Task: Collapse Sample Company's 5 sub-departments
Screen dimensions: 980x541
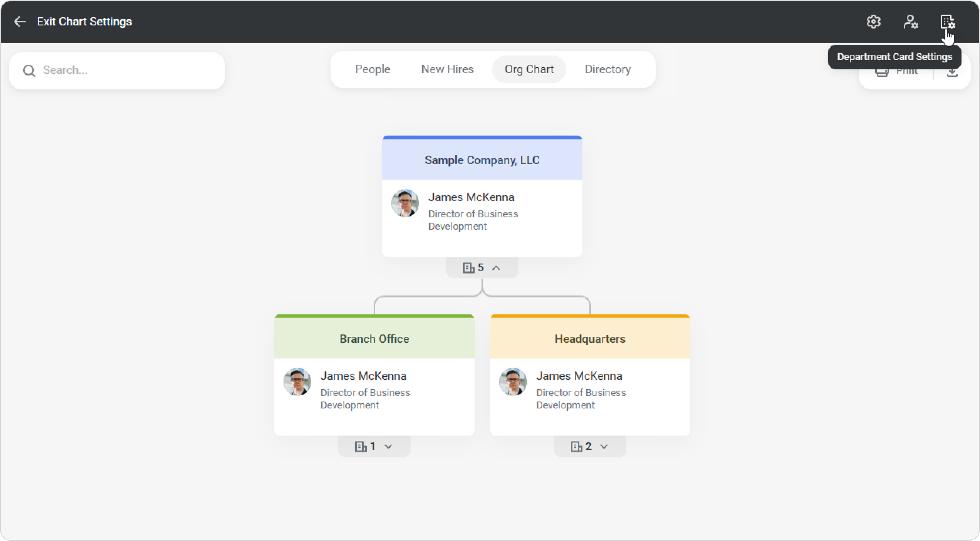Action: 496,268
